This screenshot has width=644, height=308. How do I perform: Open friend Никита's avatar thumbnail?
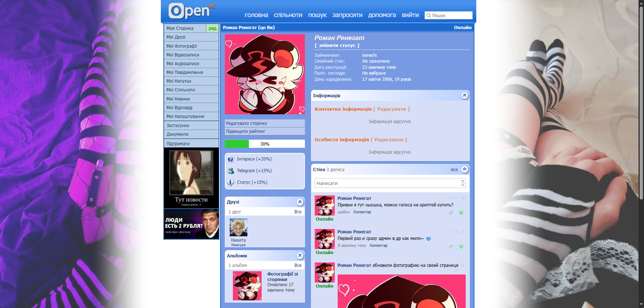click(x=238, y=227)
